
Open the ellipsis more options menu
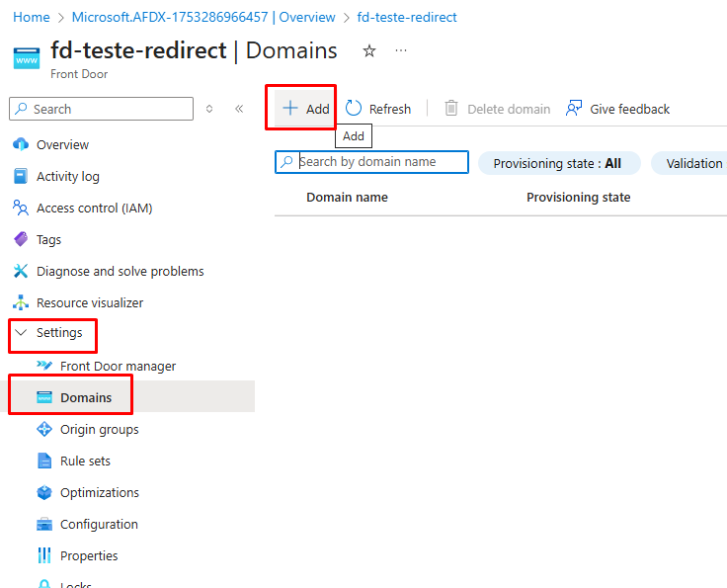click(x=401, y=50)
